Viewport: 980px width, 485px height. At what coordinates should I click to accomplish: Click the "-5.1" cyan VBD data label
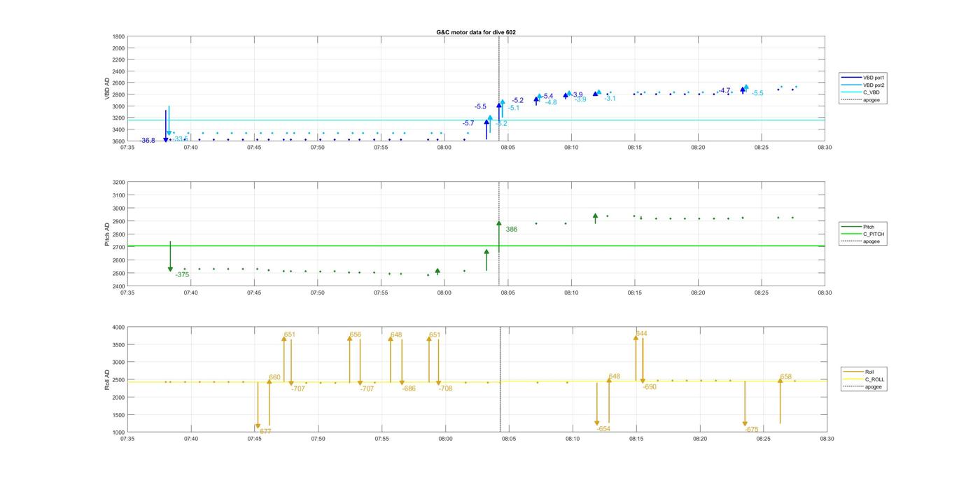pyautogui.click(x=514, y=108)
